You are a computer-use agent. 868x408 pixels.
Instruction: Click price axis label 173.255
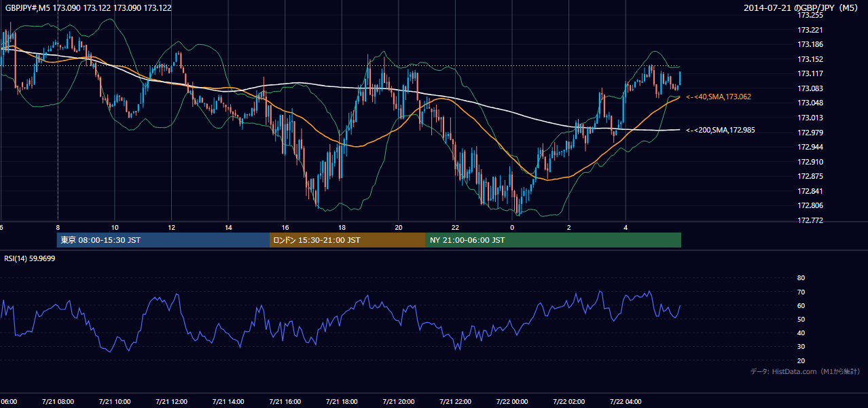(x=810, y=15)
